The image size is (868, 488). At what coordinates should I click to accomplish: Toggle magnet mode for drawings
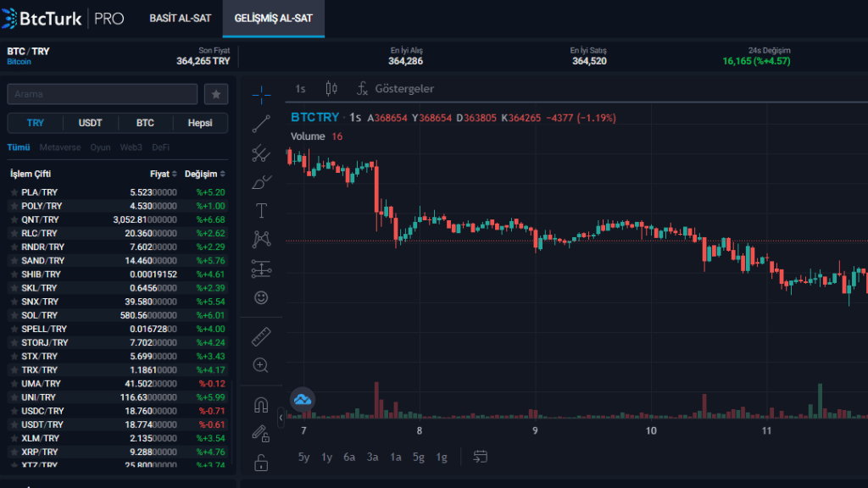click(x=261, y=405)
